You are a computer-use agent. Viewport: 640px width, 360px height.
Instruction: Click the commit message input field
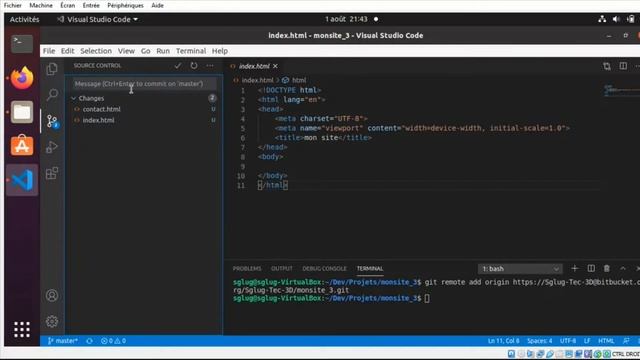[x=144, y=84]
